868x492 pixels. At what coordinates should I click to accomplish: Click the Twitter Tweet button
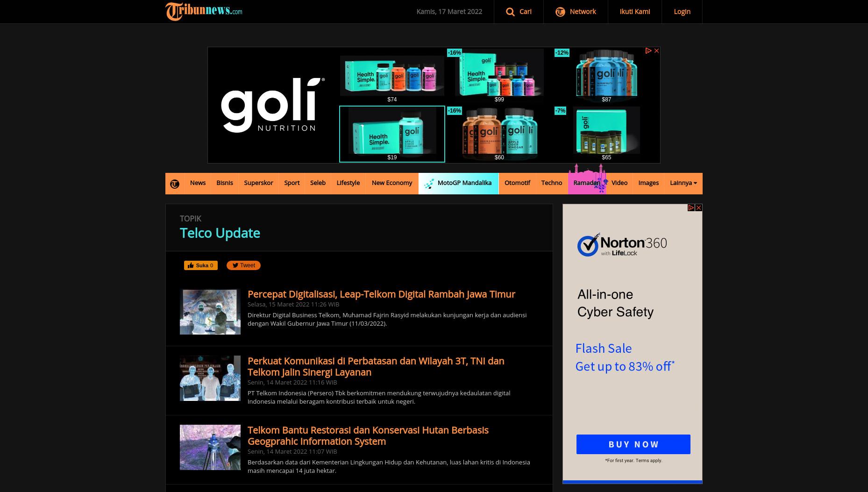(243, 265)
